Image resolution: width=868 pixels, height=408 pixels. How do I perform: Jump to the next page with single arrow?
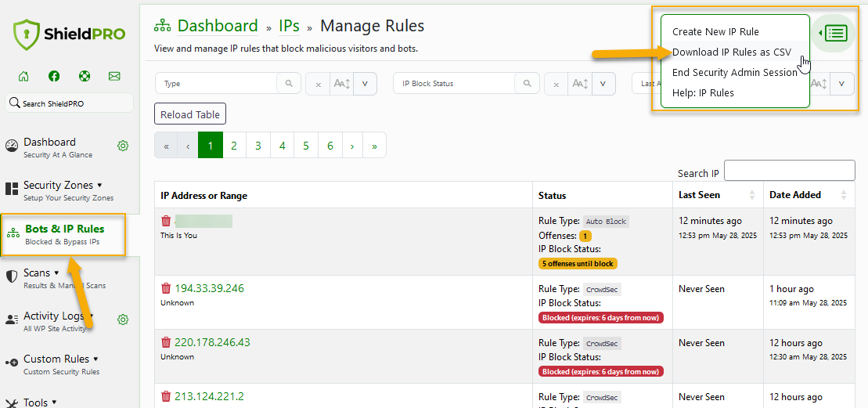click(x=353, y=146)
